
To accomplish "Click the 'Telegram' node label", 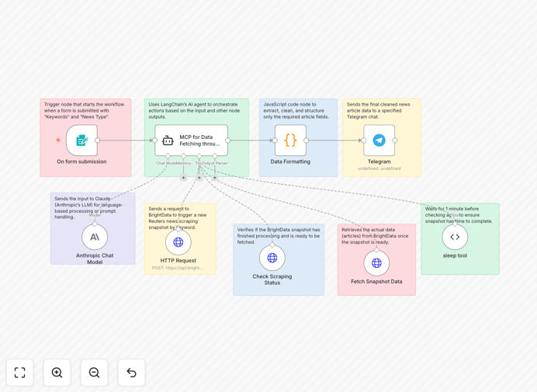I will pos(379,161).
